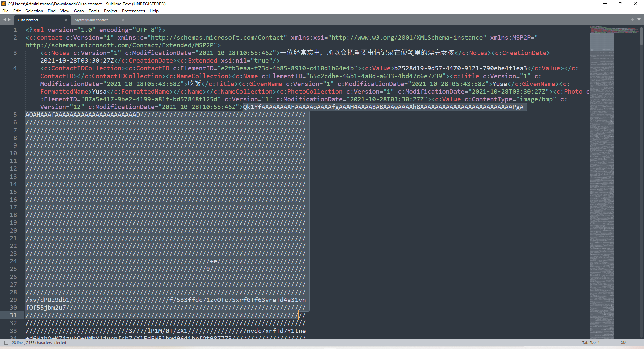
Task: Open the Tools menu
Action: point(94,11)
